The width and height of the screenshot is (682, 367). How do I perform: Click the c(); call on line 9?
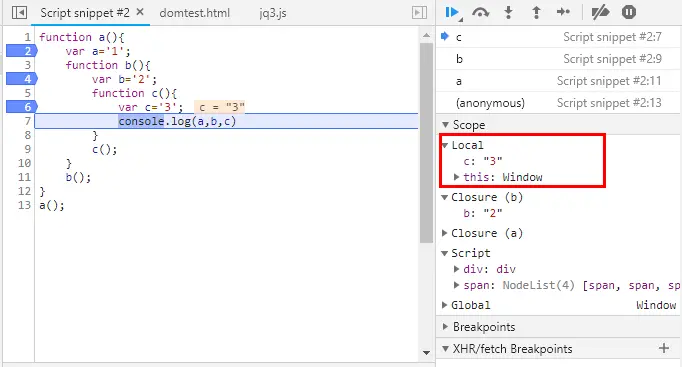coord(104,149)
